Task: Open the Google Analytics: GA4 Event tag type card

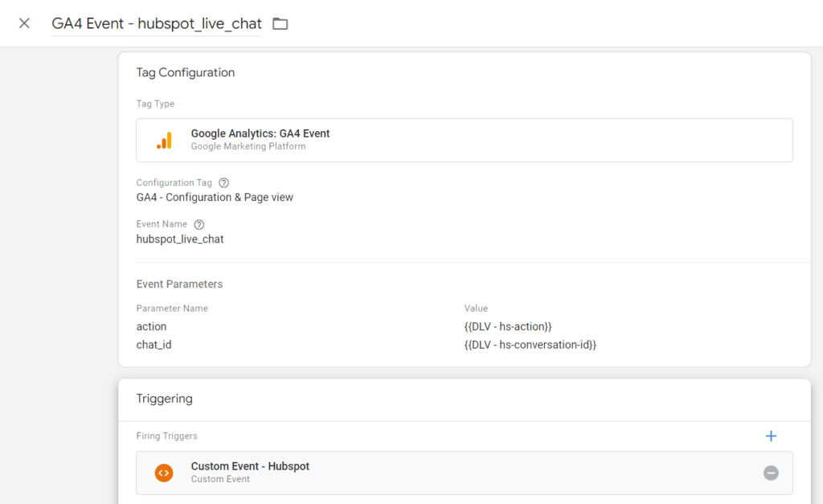Action: [465, 140]
